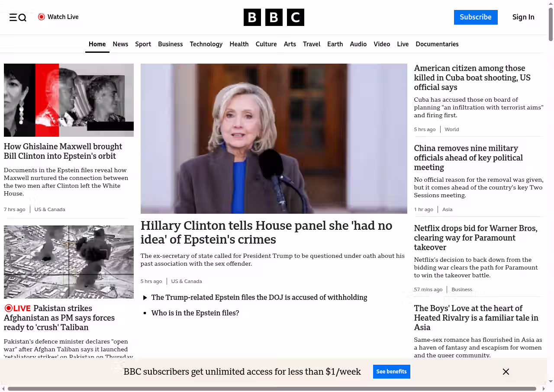The width and height of the screenshot is (554, 392).
Task: Open the Documentaries nav item
Action: point(437,44)
